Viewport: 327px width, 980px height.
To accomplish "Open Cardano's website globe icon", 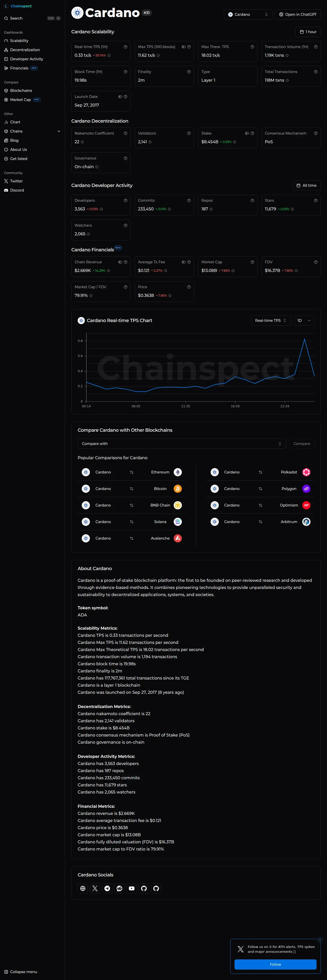I will [x=83, y=888].
